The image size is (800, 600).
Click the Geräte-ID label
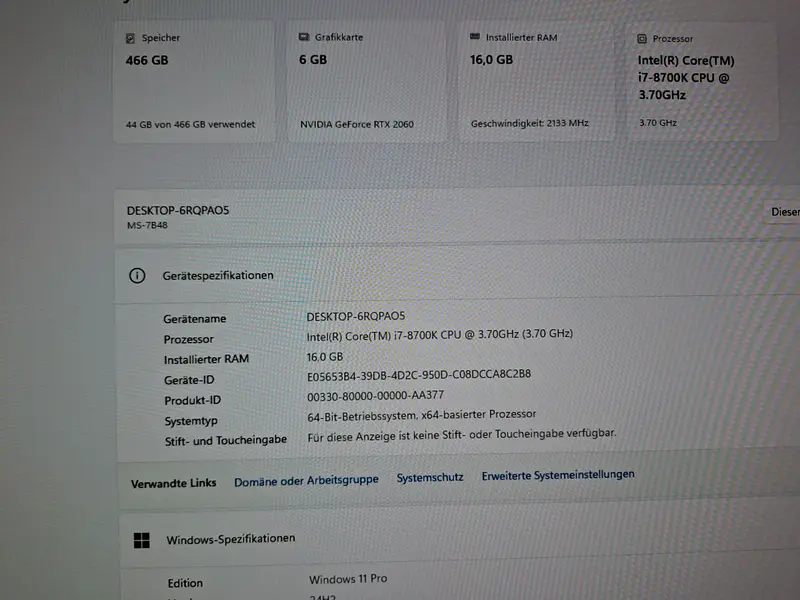tap(189, 380)
